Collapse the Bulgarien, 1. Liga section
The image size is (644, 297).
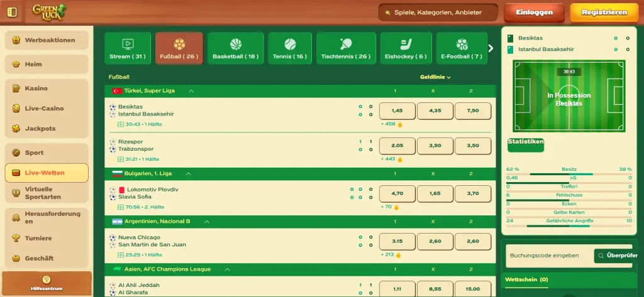click(189, 174)
